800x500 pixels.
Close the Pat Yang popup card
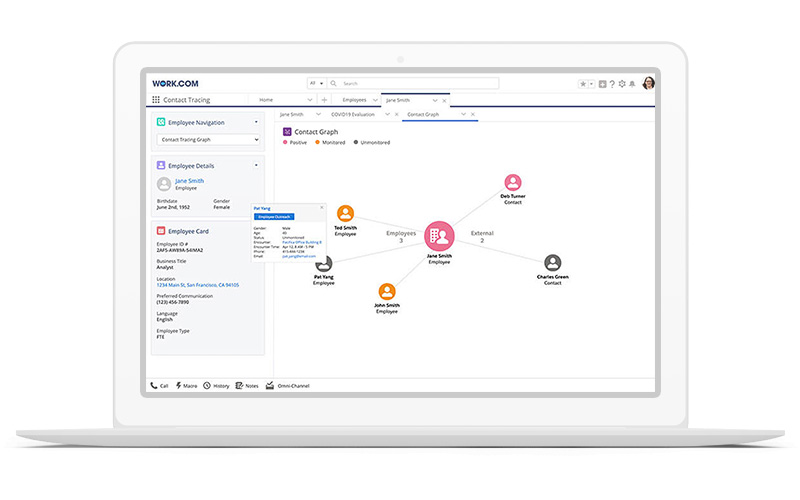click(x=321, y=208)
